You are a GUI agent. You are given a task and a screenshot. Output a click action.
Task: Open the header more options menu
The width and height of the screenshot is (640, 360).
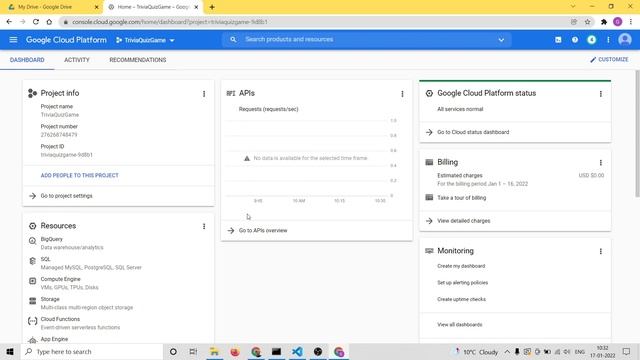pos(608,40)
